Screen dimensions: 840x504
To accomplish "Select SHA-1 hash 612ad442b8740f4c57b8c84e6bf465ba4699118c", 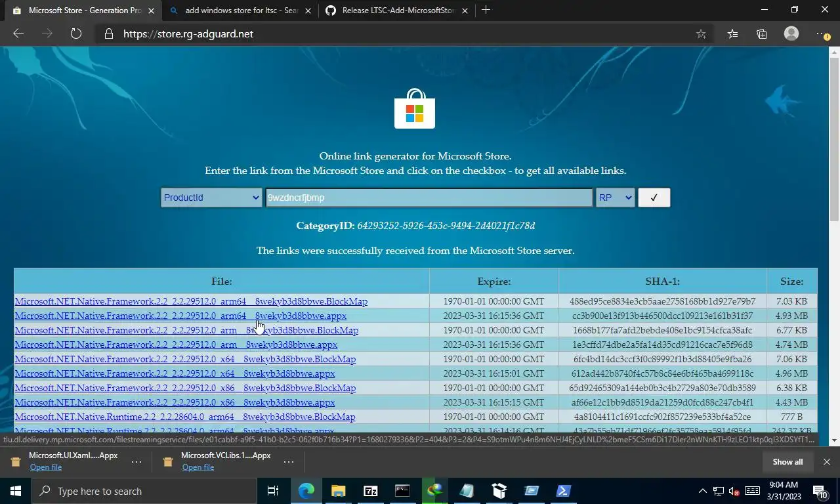I will coord(662,373).
